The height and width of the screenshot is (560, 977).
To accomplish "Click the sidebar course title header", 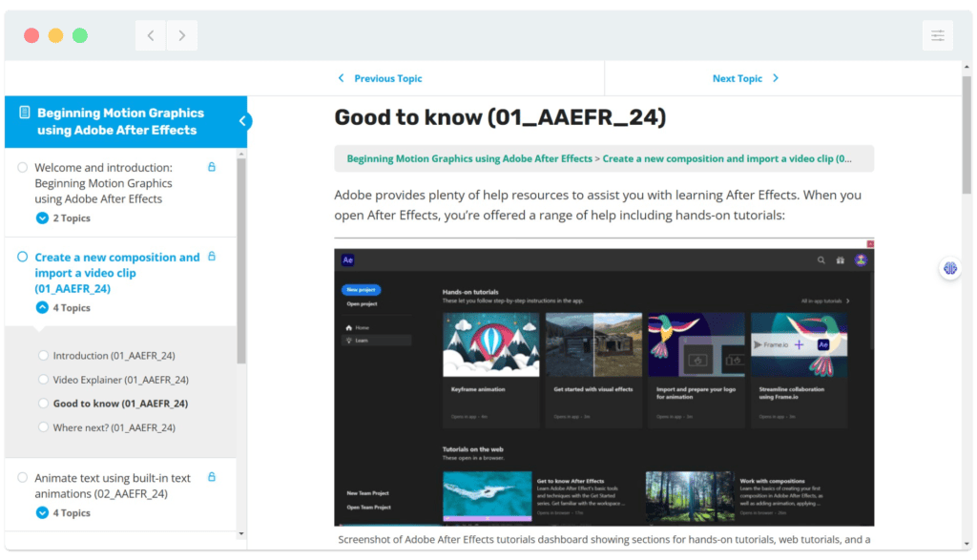I will coord(120,121).
